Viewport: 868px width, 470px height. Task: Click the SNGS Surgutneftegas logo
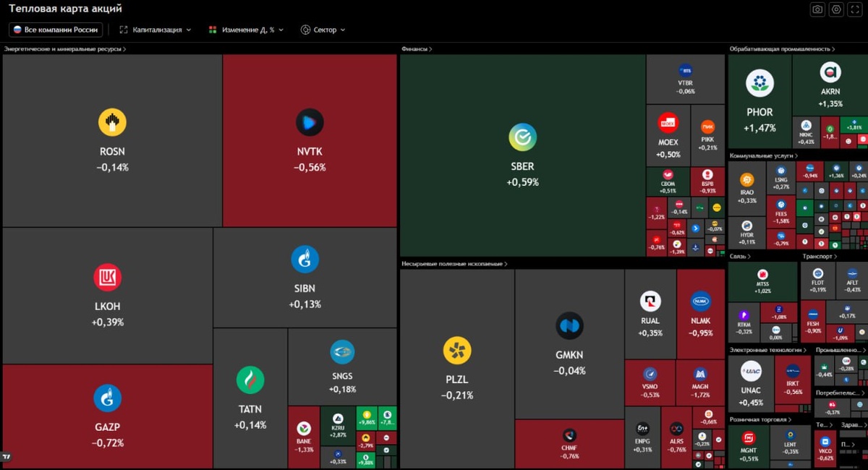pyautogui.click(x=342, y=352)
